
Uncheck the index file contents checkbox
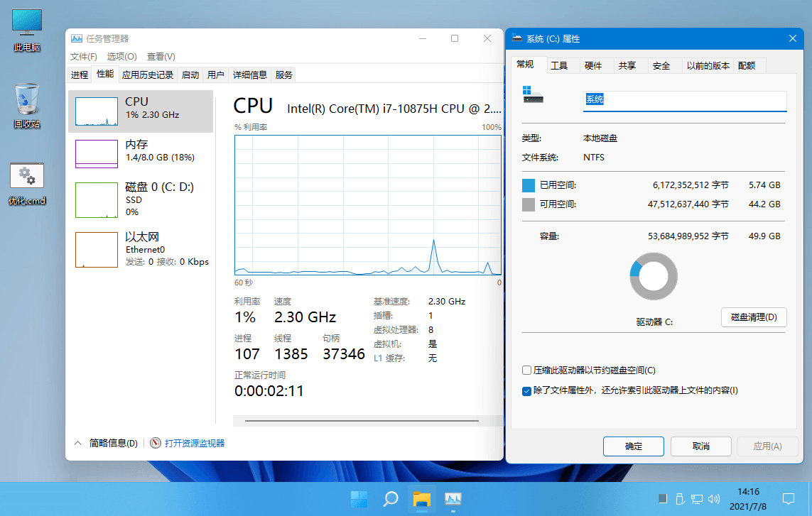(526, 391)
